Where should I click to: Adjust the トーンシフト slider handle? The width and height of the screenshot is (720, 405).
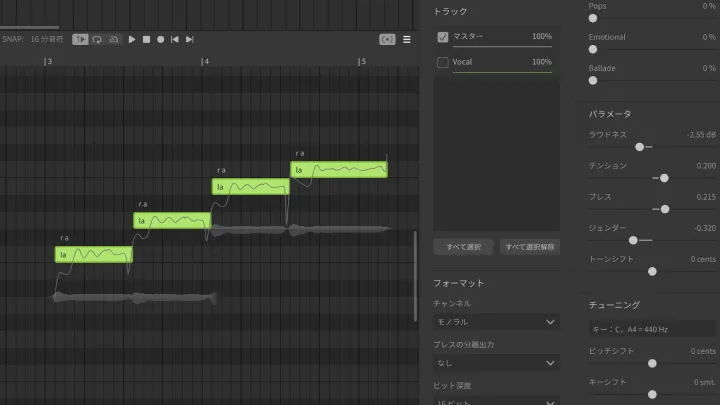point(652,271)
